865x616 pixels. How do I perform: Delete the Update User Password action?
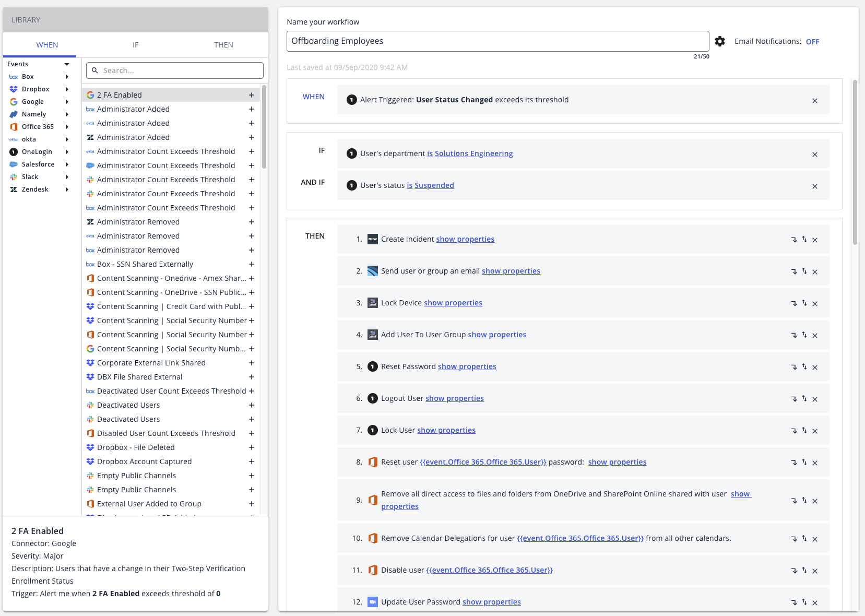point(815,603)
